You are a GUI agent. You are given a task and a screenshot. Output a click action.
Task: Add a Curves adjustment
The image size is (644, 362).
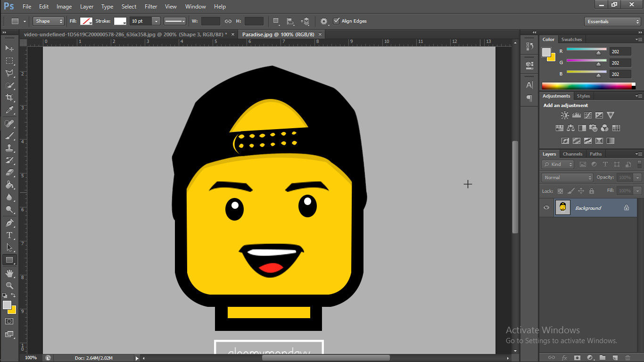(x=588, y=115)
